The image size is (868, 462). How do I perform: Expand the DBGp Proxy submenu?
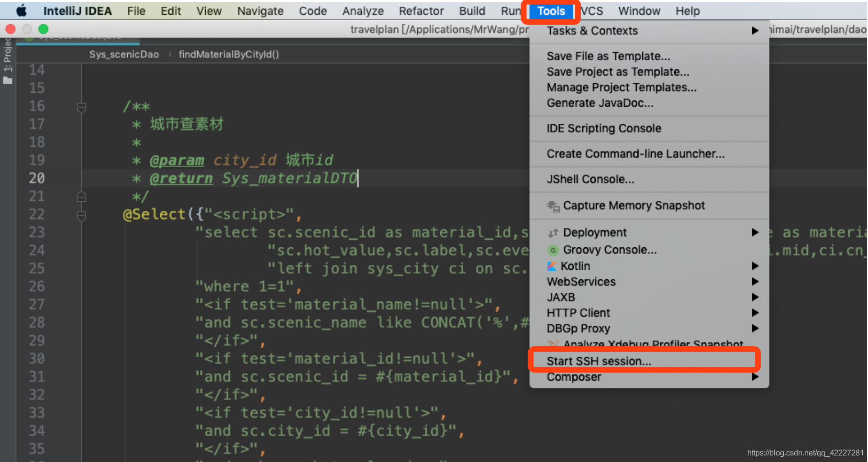pos(649,329)
